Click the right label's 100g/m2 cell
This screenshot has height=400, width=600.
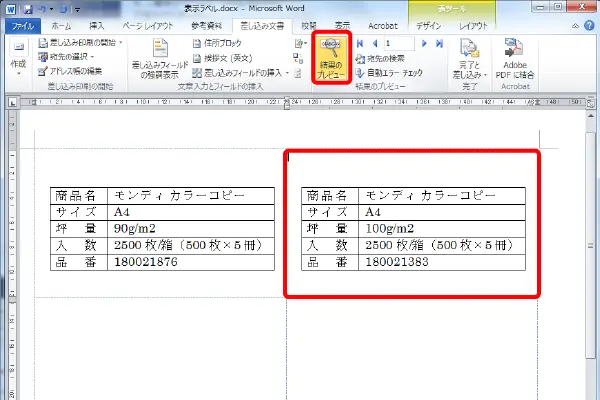[442, 229]
